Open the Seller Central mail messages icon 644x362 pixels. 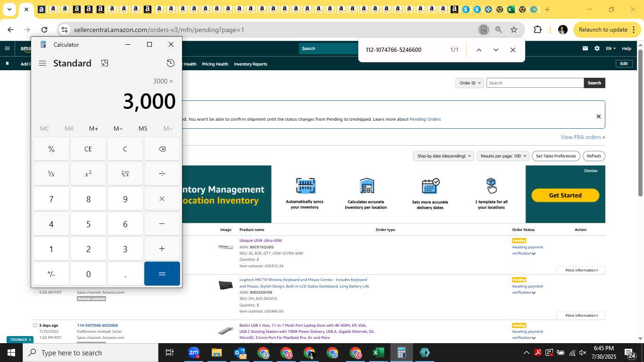click(585, 48)
